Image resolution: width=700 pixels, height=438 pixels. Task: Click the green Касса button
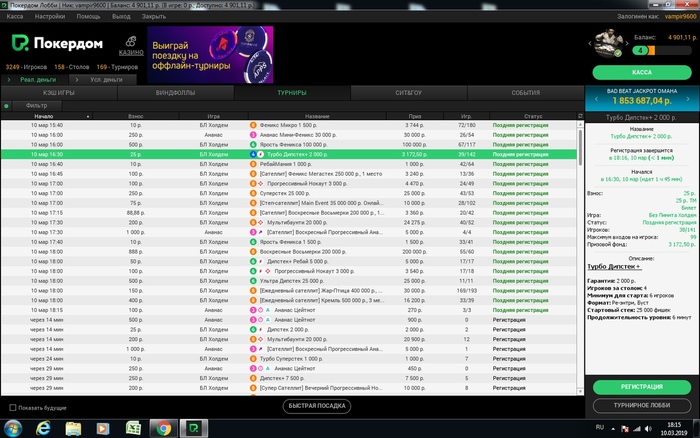click(x=642, y=72)
